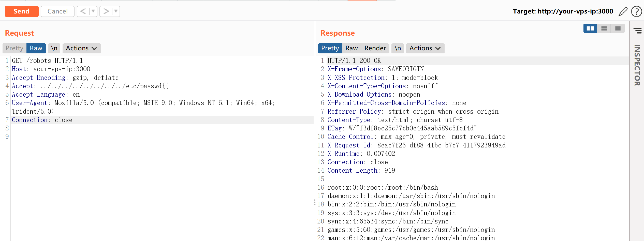
Task: Navigate forward to the next request
Action: 106,11
